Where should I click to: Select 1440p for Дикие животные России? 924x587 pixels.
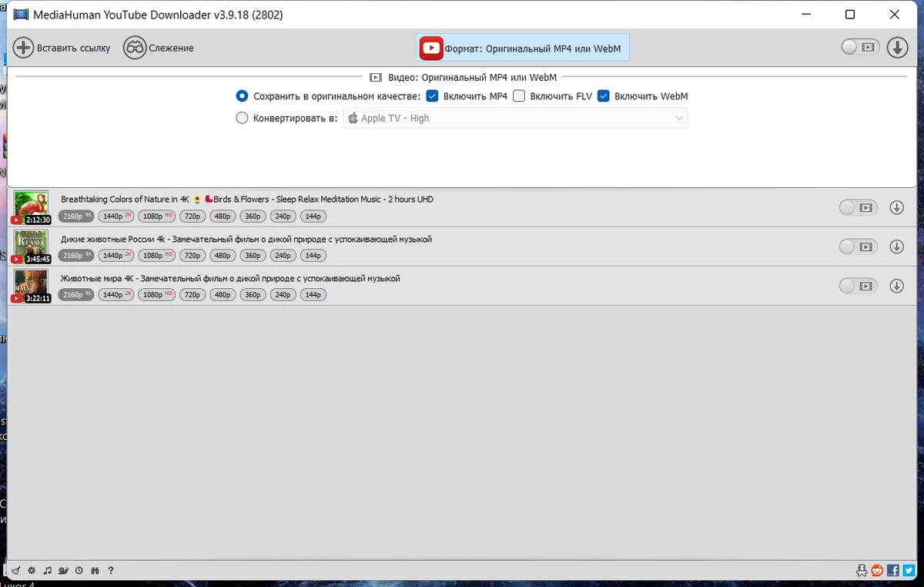point(116,256)
